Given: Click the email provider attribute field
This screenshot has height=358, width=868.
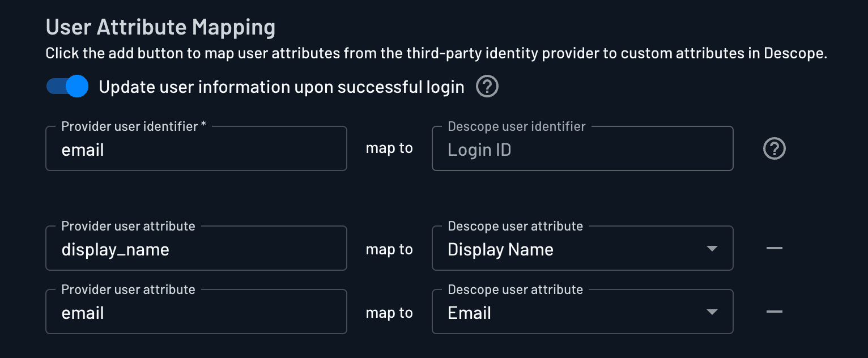Looking at the screenshot, I should [196, 312].
